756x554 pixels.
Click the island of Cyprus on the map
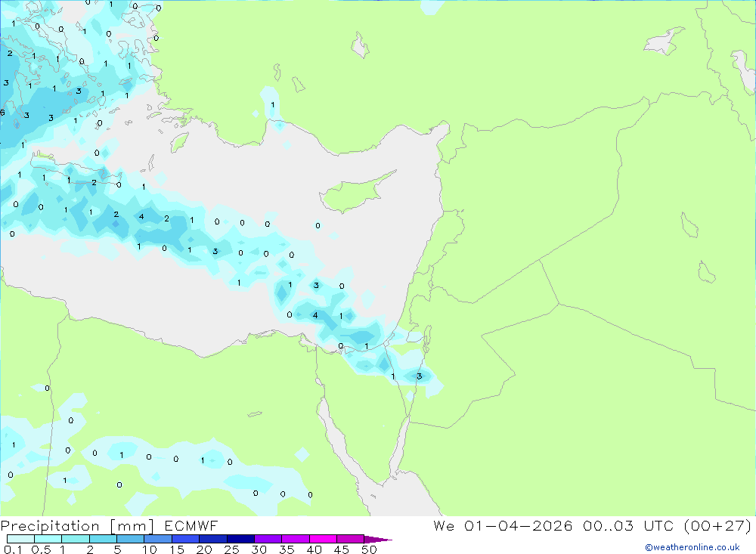click(x=352, y=193)
